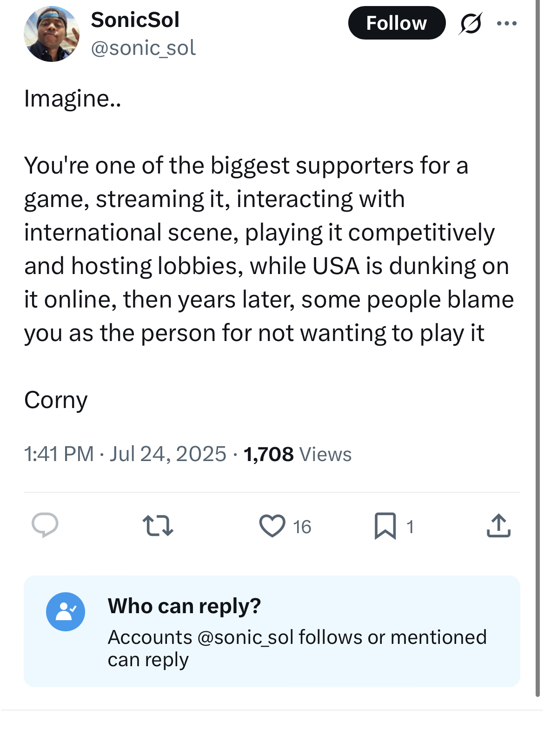Click the SonicSol display name
This screenshot has height=756, width=544.
pos(135,20)
